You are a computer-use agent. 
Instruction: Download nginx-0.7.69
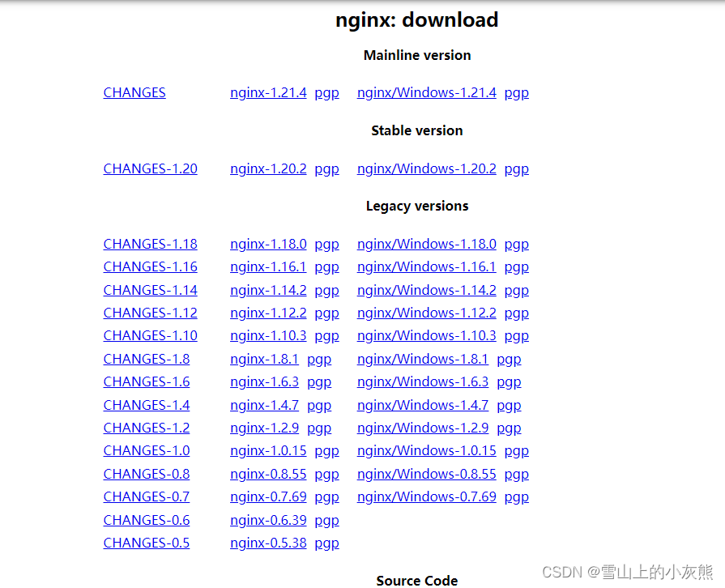tap(268, 497)
